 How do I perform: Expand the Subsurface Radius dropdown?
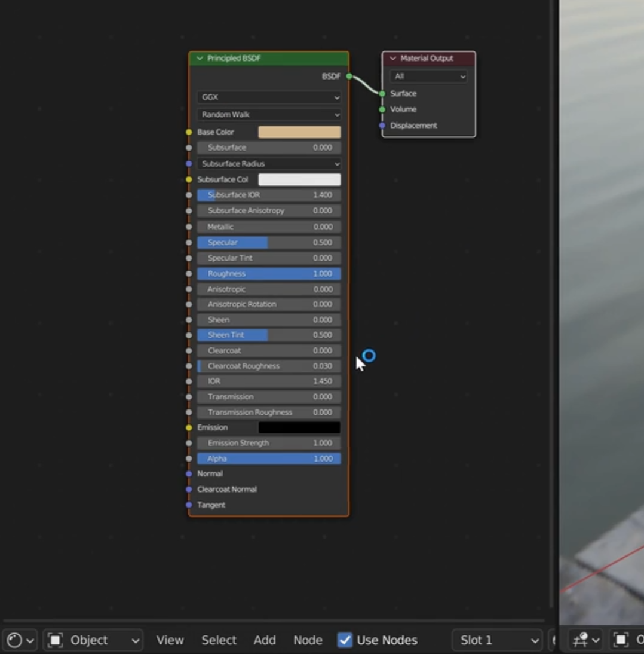pyautogui.click(x=269, y=164)
